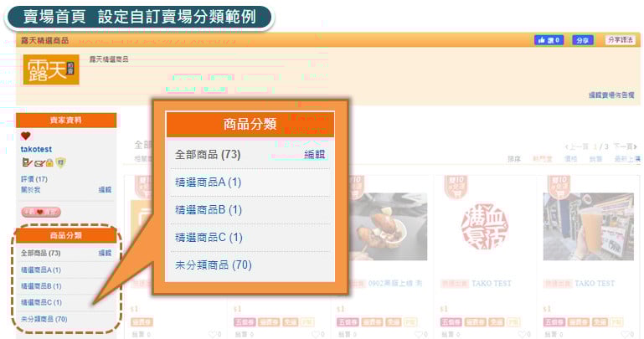Open the takotest seller name link
Screen dimensions: 644x339
(x=36, y=149)
